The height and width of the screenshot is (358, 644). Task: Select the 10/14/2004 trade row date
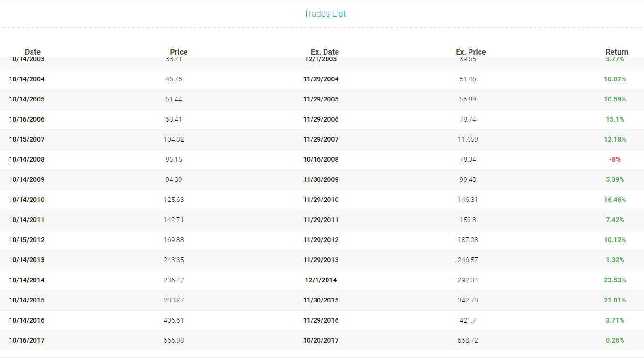click(27, 79)
